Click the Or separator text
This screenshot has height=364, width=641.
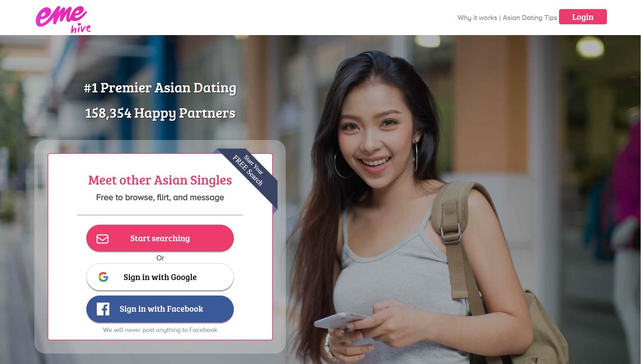click(160, 258)
